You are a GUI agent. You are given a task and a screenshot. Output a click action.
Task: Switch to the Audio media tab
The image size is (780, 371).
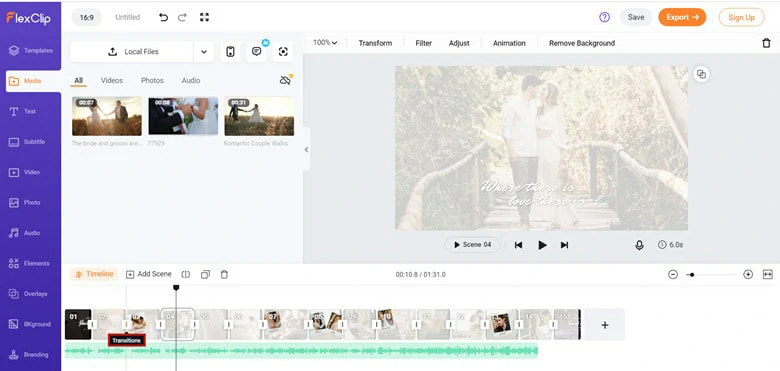pyautogui.click(x=191, y=81)
